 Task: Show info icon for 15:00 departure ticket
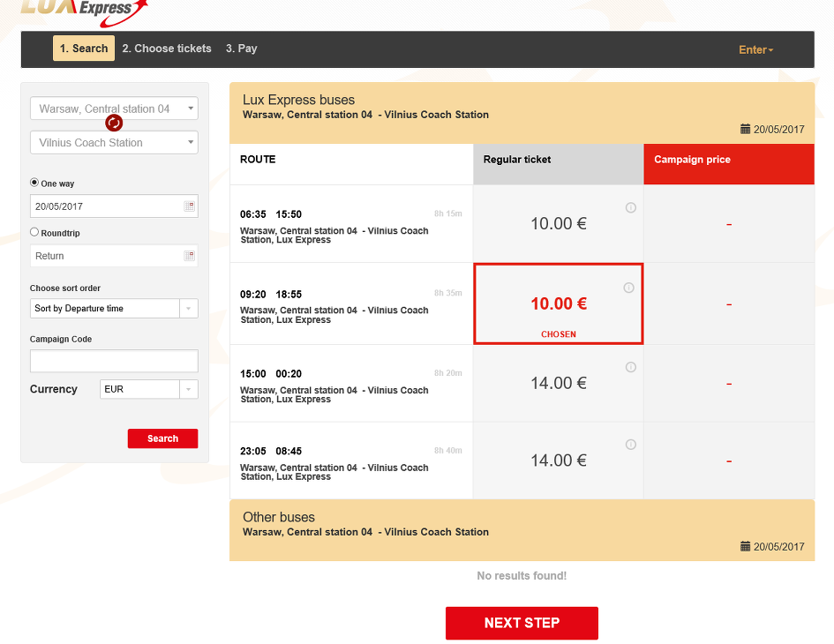coord(631,367)
